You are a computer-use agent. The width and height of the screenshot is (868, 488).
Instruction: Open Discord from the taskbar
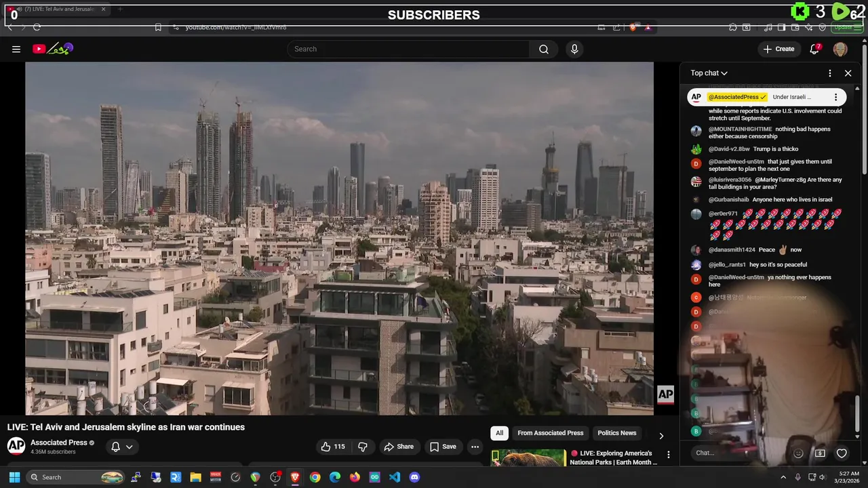point(414,477)
